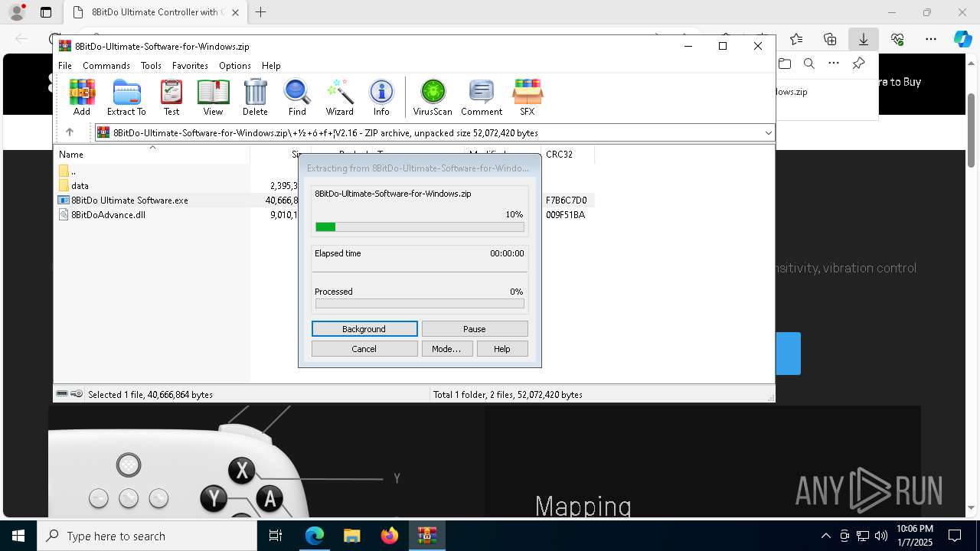The height and width of the screenshot is (551, 980).
Task: Open volume speaker icon in system tray
Action: pos(880,536)
